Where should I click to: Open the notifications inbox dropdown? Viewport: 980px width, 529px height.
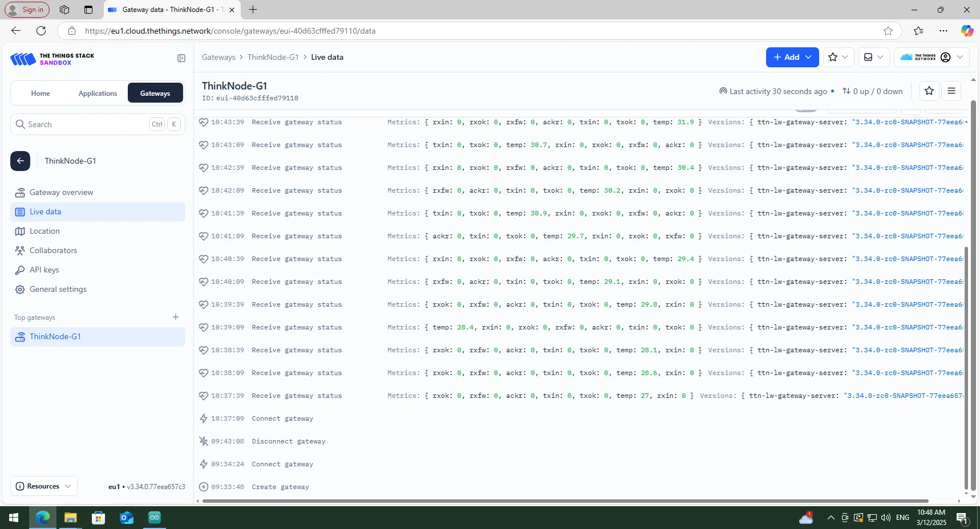[x=873, y=57]
